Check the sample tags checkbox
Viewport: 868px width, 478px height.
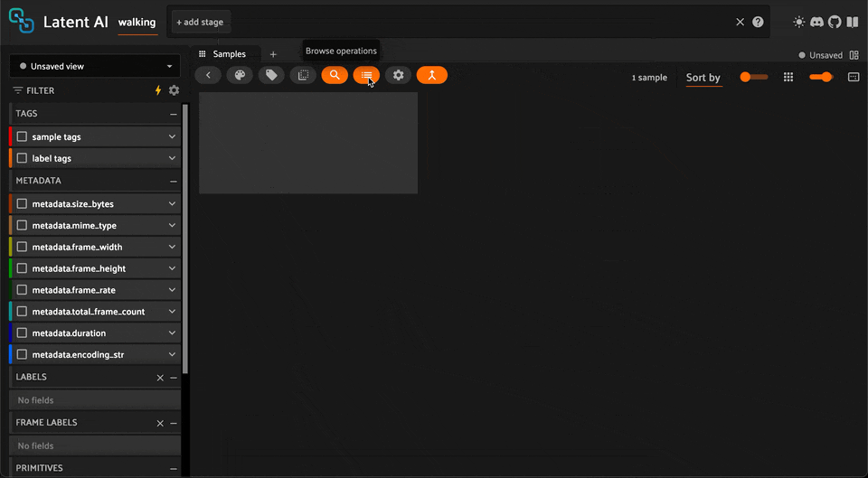click(x=22, y=136)
